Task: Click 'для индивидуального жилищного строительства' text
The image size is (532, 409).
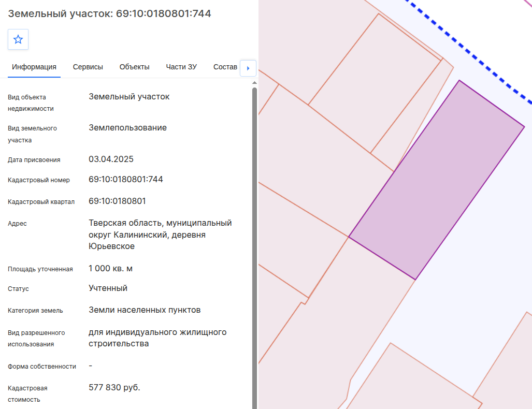Action: click(x=157, y=338)
